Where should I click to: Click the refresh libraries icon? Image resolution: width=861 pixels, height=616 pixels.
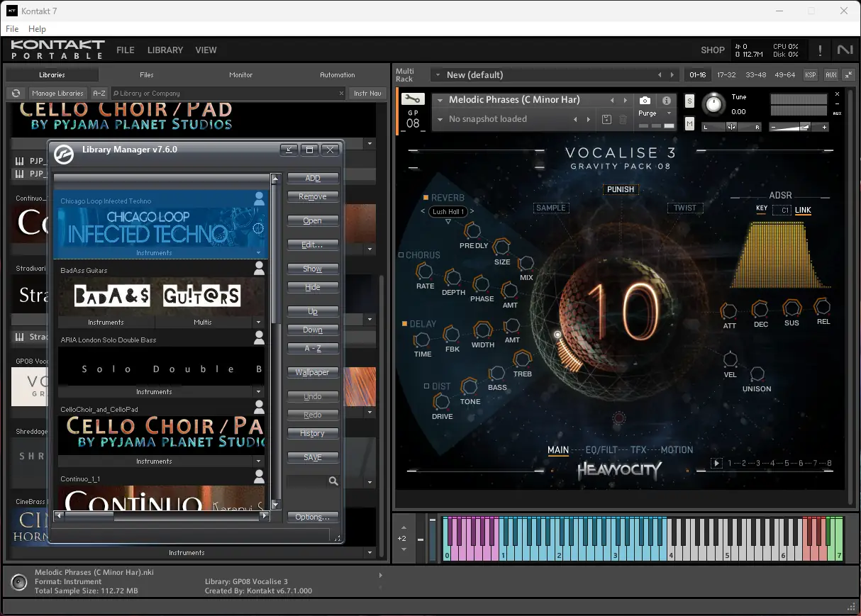tap(16, 94)
